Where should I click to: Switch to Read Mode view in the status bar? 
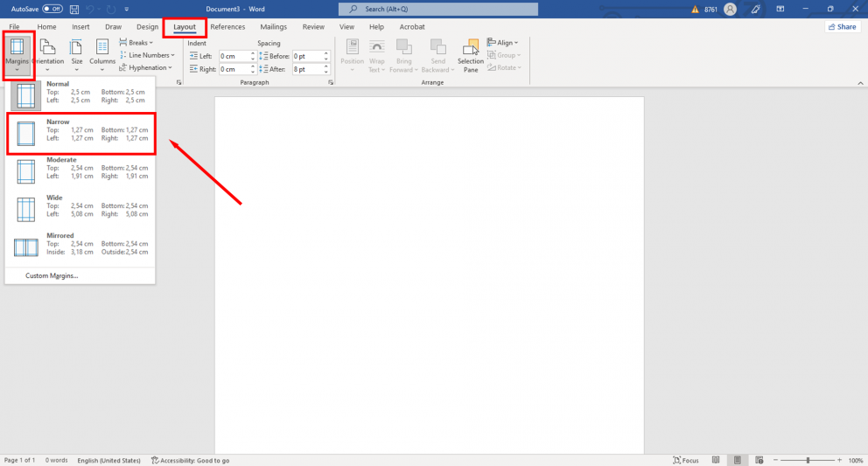point(716,460)
